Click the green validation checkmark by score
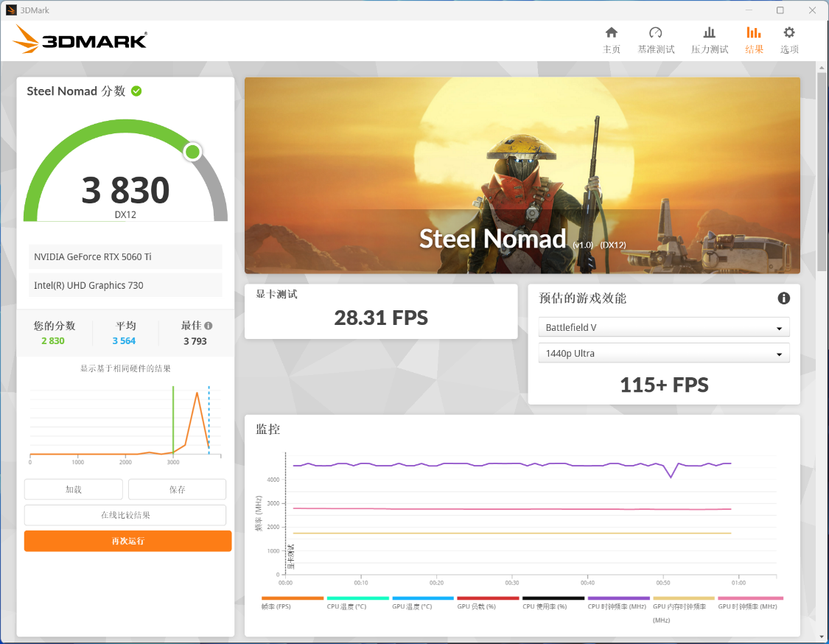829x644 pixels. coord(136,91)
